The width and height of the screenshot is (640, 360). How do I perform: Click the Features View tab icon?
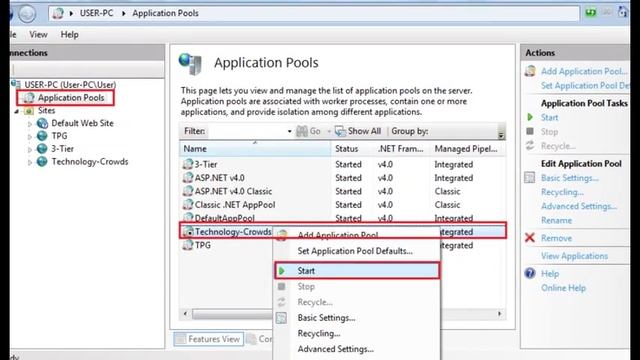click(180, 339)
